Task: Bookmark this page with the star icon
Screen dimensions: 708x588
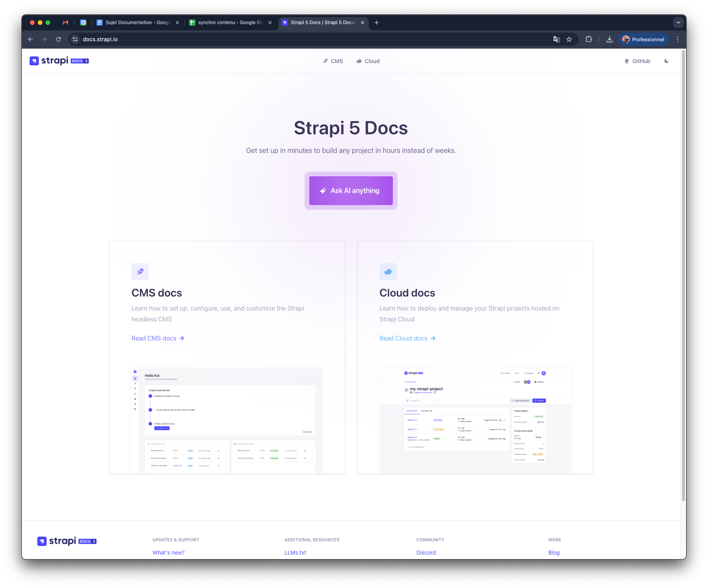Action: tap(569, 39)
